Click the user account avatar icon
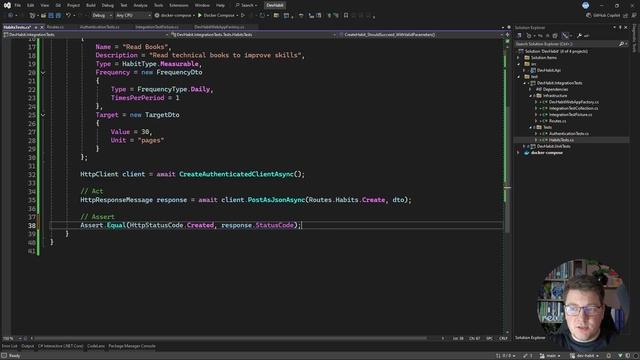Screen dimensions: 640x360 pos(585,5)
